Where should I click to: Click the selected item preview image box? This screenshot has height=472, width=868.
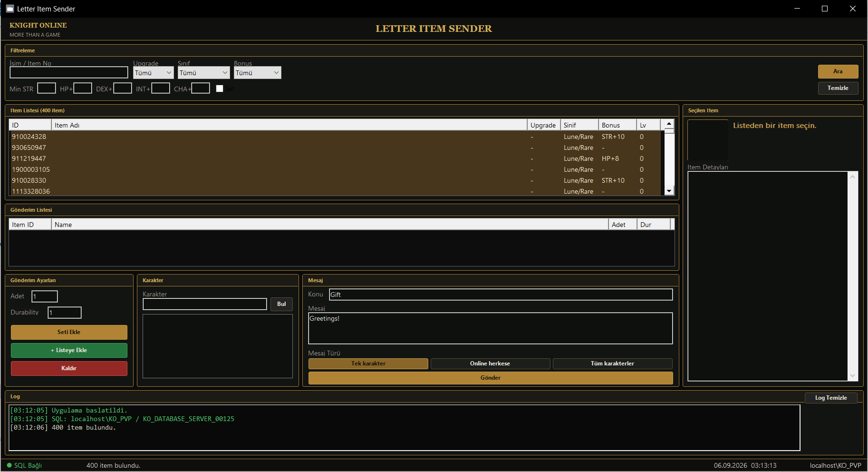pos(708,140)
